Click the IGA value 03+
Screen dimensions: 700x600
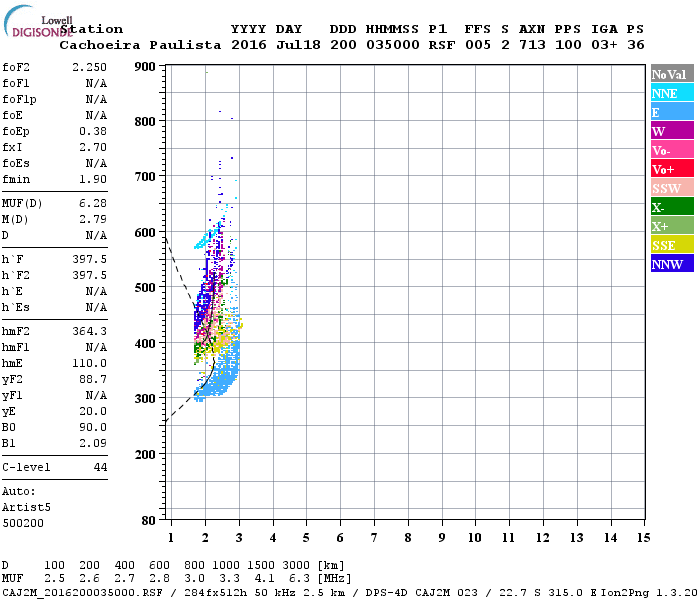pos(604,45)
